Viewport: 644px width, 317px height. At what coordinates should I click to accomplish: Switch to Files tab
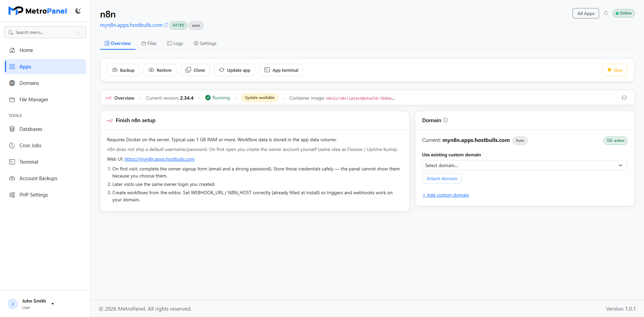[x=149, y=44]
